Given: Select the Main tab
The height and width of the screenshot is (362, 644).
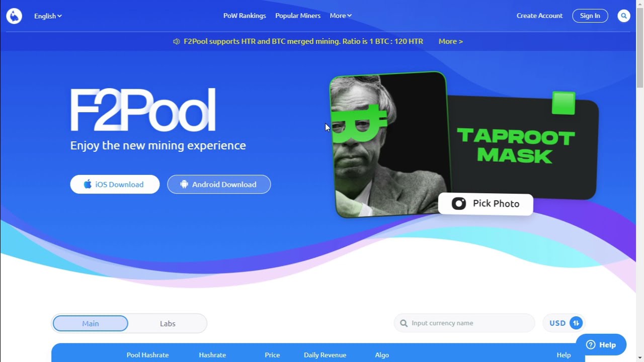Looking at the screenshot, I should coord(91,323).
